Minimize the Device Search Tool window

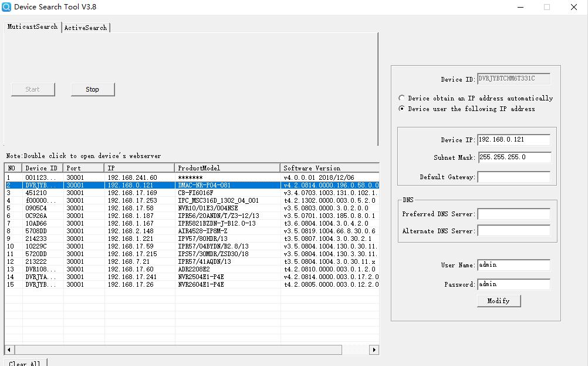521,7
